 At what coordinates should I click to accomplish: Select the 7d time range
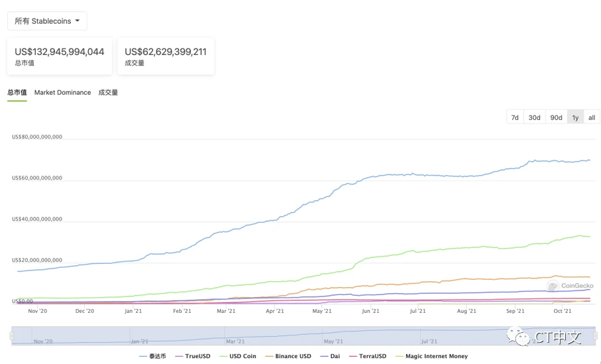pyautogui.click(x=514, y=117)
